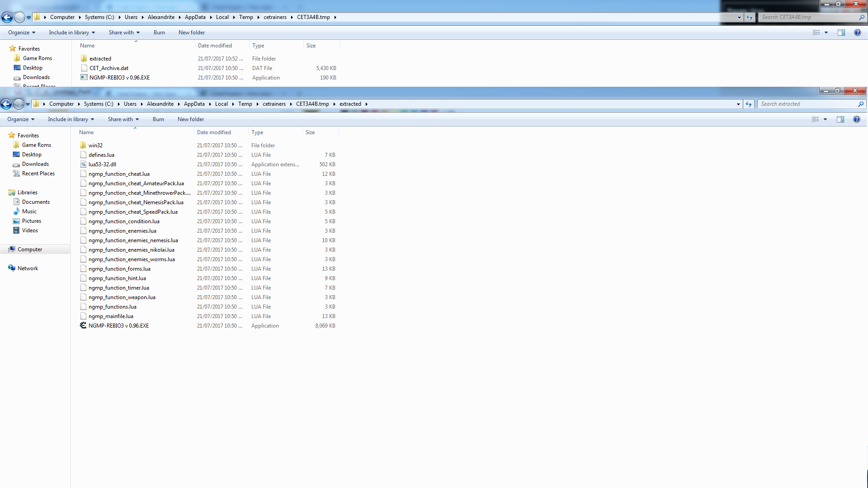This screenshot has height=488, width=868.
Task: Click New folder in top window
Action: tap(192, 33)
